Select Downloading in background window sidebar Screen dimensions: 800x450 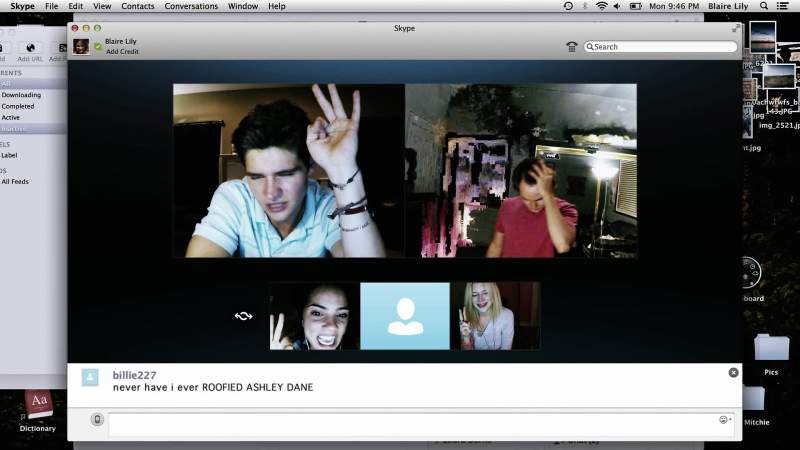(x=21, y=95)
